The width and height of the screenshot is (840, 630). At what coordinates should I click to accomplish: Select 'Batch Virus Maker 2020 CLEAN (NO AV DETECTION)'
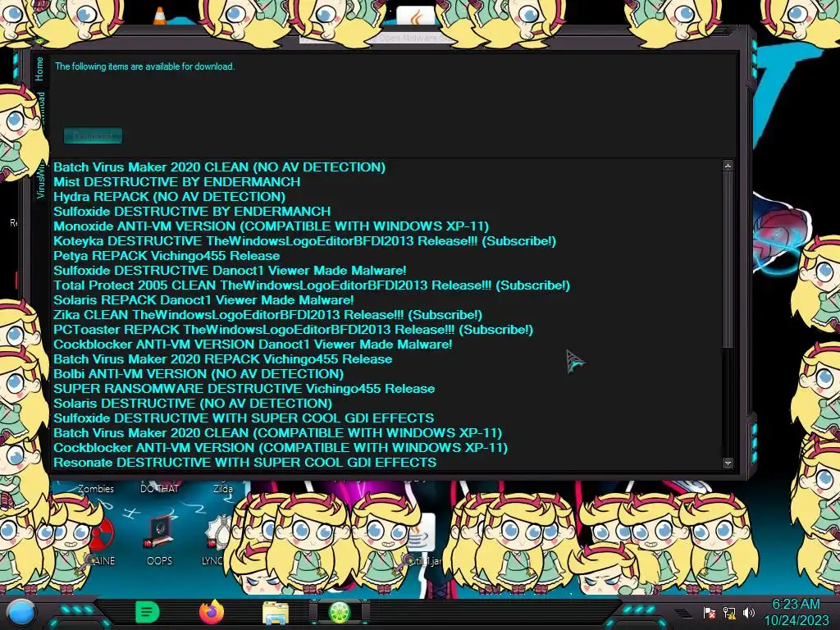coord(219,167)
